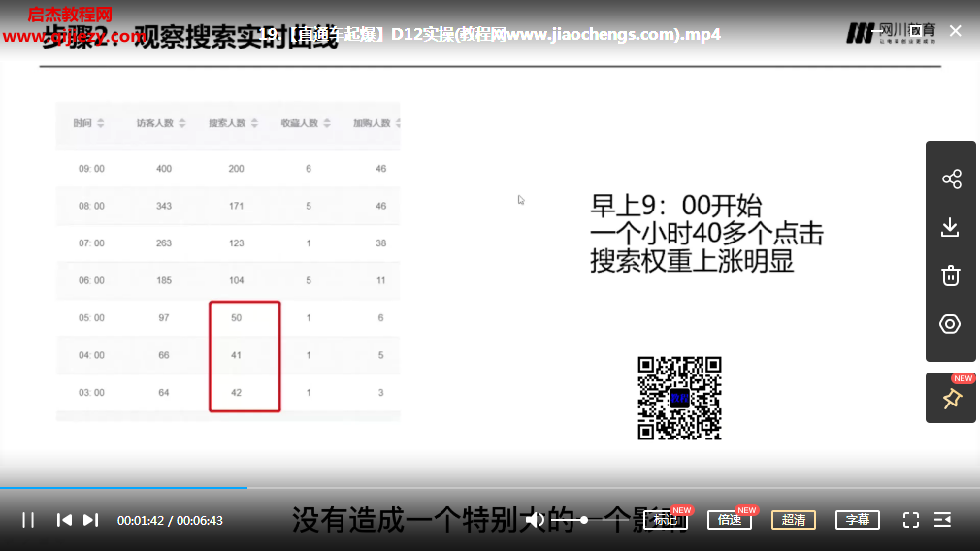
Task: Click the 早上9：00开始 text line
Action: [675, 206]
